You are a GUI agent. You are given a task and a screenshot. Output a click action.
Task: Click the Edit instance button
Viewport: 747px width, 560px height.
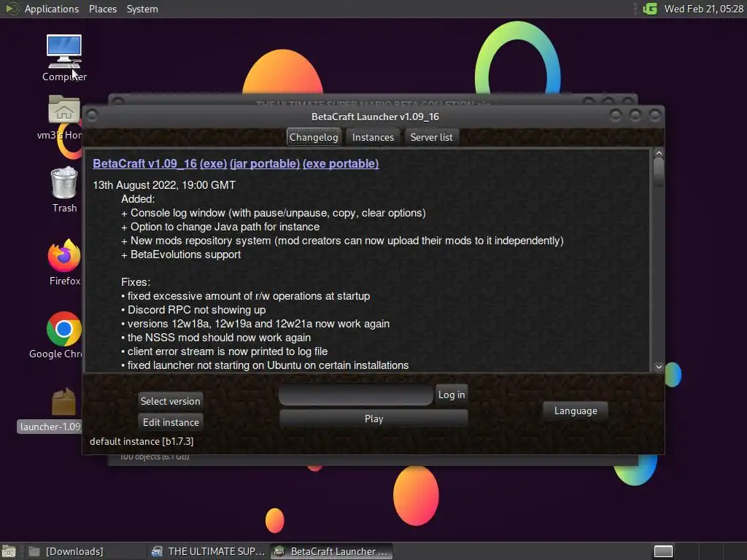point(171,422)
